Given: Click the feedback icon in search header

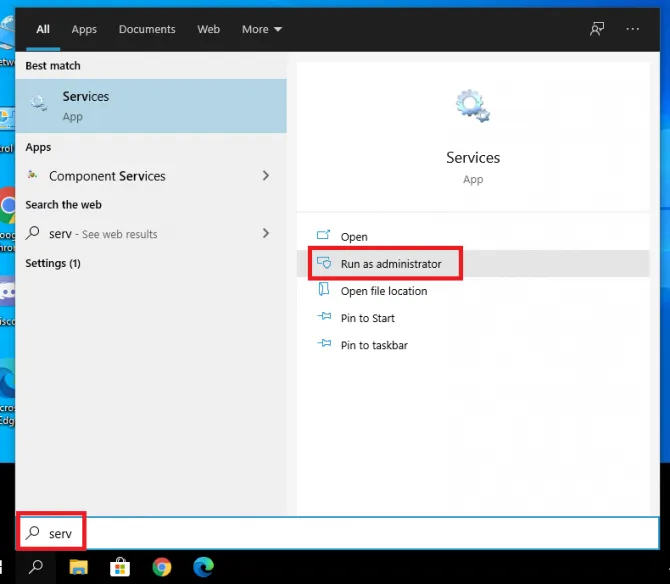Looking at the screenshot, I should tap(597, 29).
